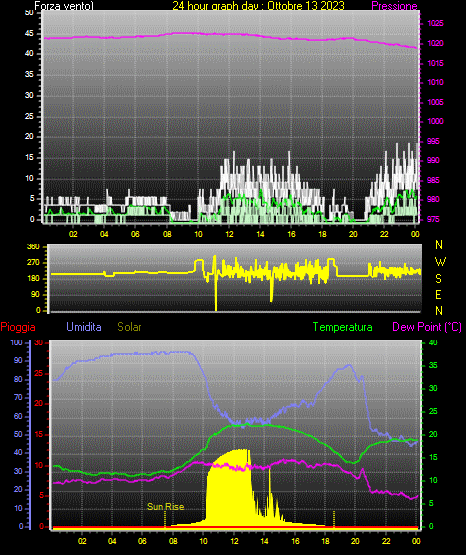The image size is (466, 555).
Task: Click the S compass label
Action: (x=438, y=279)
